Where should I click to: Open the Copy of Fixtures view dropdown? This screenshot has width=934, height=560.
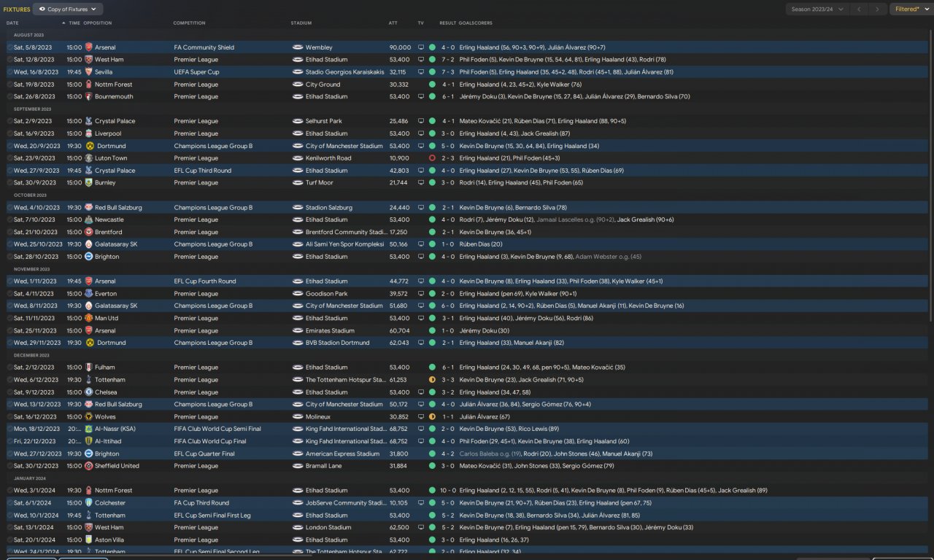[68, 9]
